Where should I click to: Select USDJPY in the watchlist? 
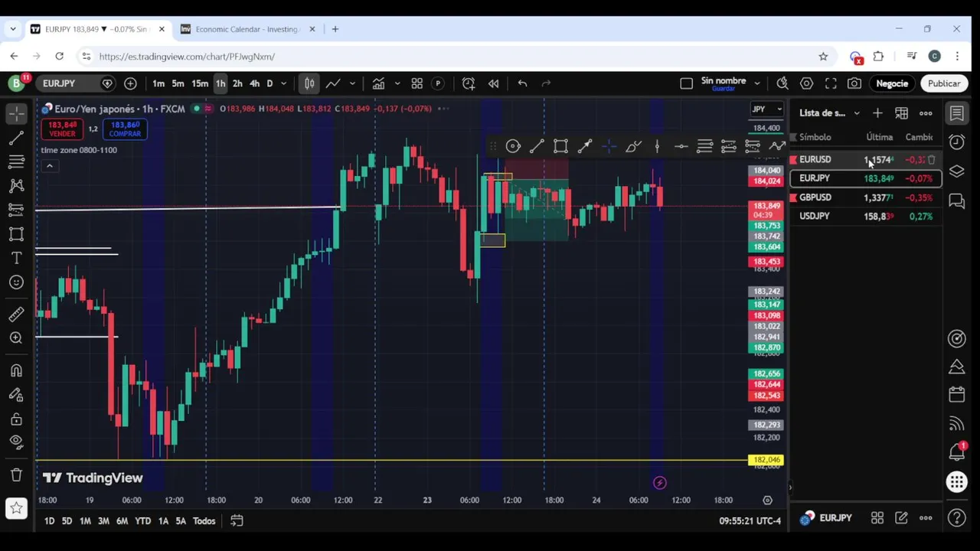click(x=866, y=217)
